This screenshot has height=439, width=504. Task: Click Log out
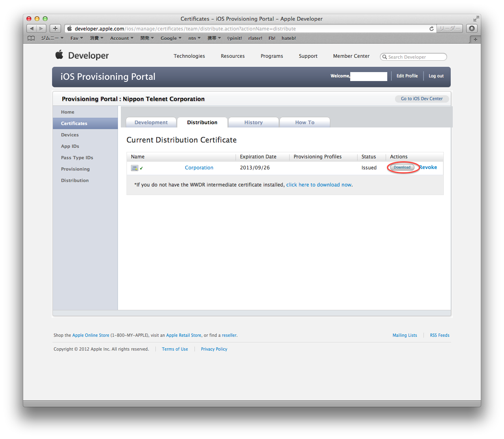tap(436, 76)
